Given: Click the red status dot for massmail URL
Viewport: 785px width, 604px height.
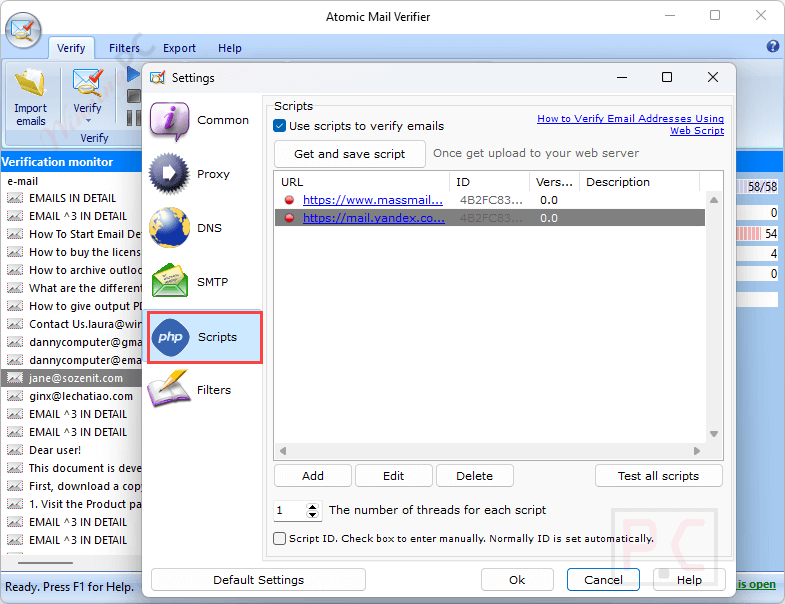Looking at the screenshot, I should [x=289, y=200].
